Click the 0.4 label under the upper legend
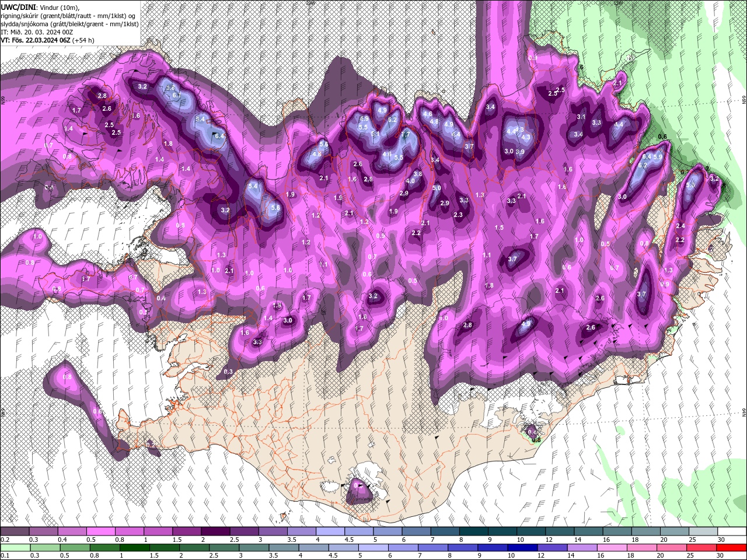The height and width of the screenshot is (560, 747). tap(62, 540)
